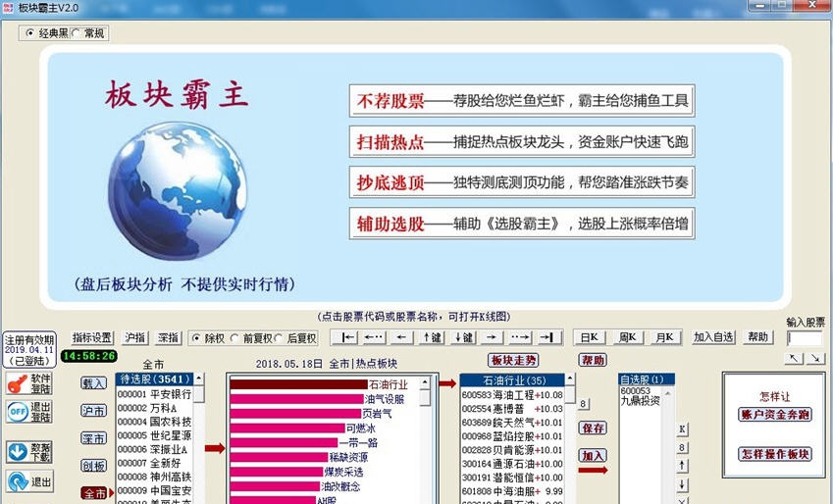This screenshot has width=833, height=504.
Task: Select stock 000968 蓝焰控股
Action: 512,436
